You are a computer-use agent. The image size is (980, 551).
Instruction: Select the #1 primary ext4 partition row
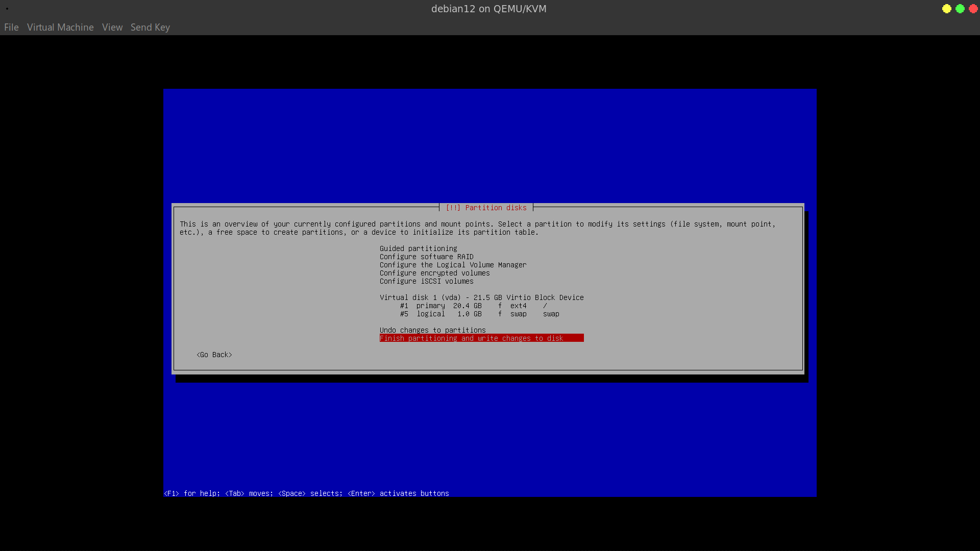481,306
